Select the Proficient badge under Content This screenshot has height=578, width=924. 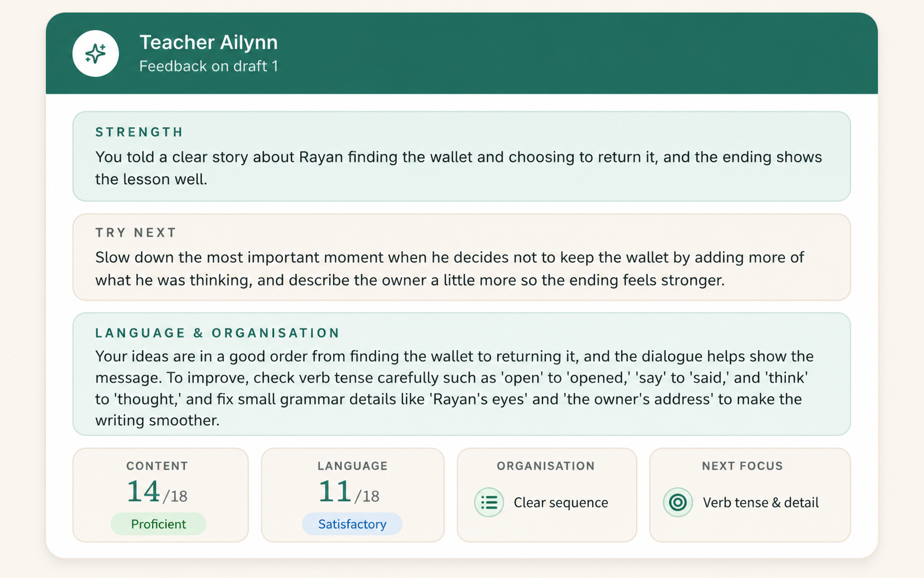(158, 524)
